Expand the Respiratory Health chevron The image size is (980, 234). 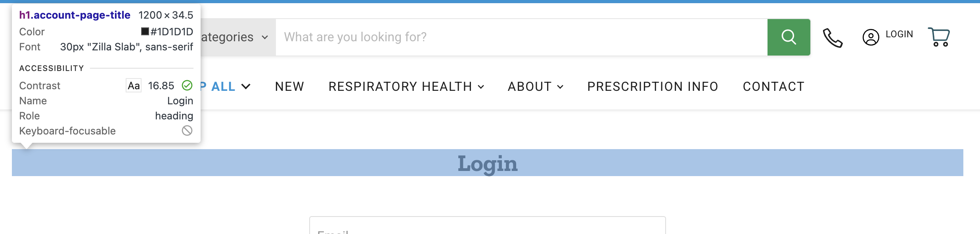[481, 87]
